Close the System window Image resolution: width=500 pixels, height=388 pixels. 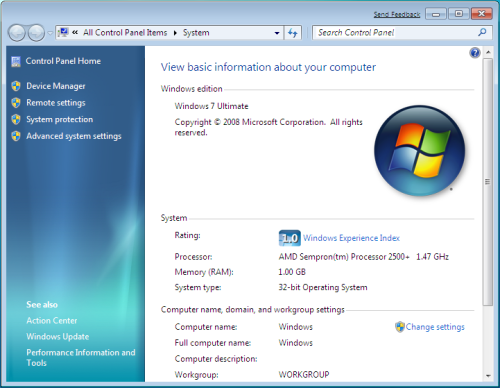482,14
